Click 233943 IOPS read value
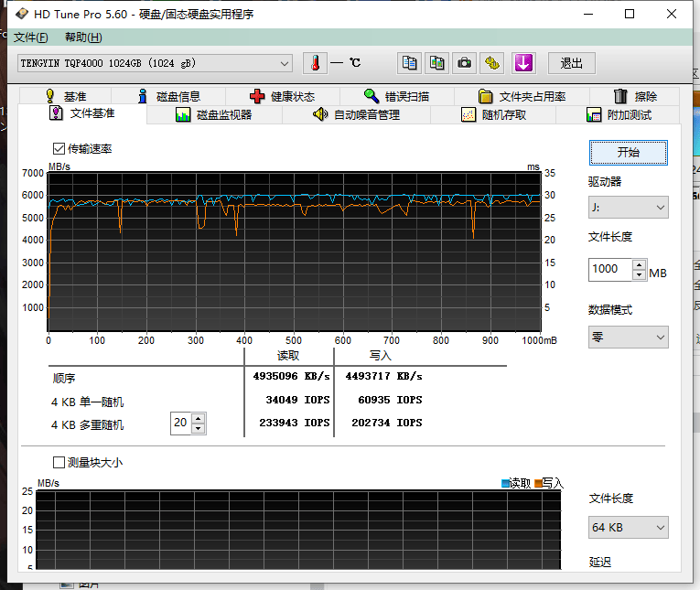The width and height of the screenshot is (700, 590). [295, 423]
